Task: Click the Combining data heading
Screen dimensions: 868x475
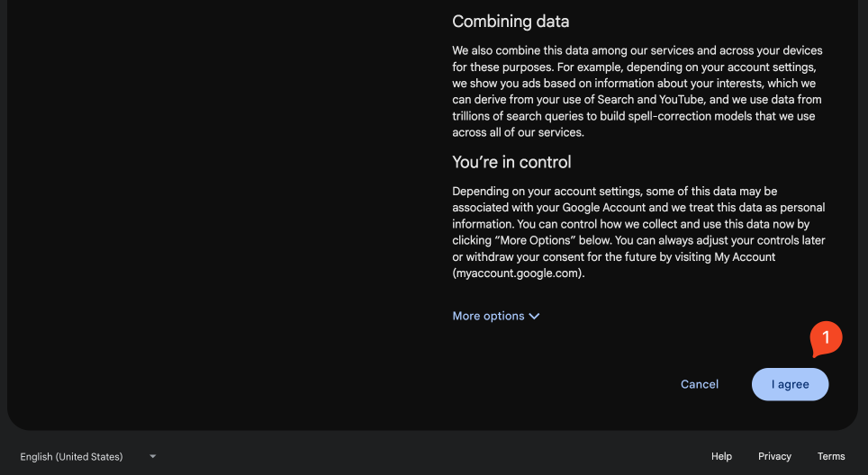Action: click(x=511, y=21)
